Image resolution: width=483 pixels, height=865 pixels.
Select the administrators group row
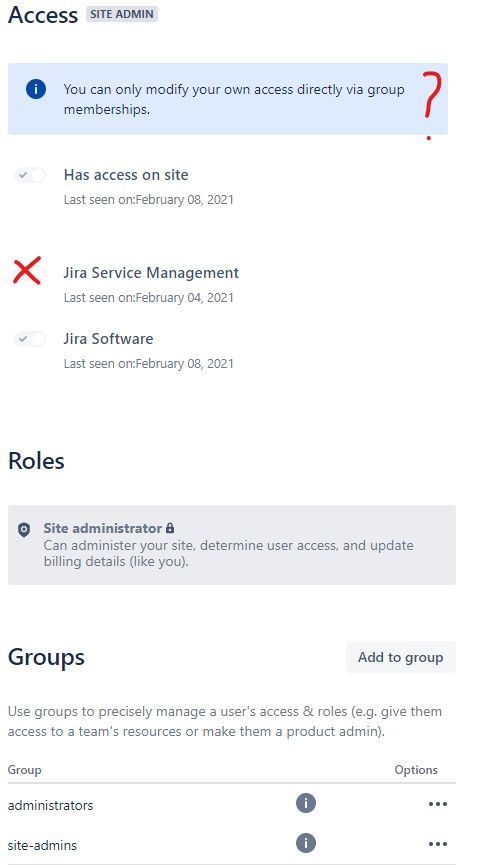point(232,804)
